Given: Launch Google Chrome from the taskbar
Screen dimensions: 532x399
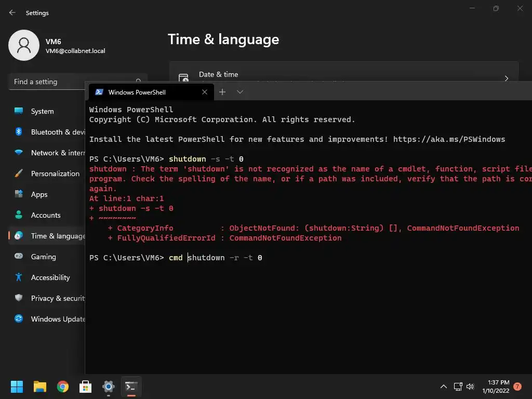Looking at the screenshot, I should pyautogui.click(x=63, y=387).
